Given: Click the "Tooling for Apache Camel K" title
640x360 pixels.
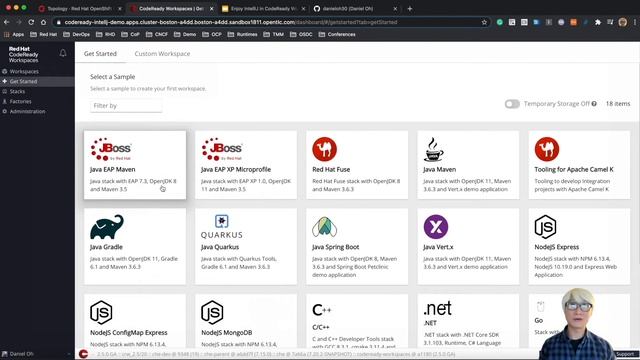Looking at the screenshot, I should click(x=574, y=169).
